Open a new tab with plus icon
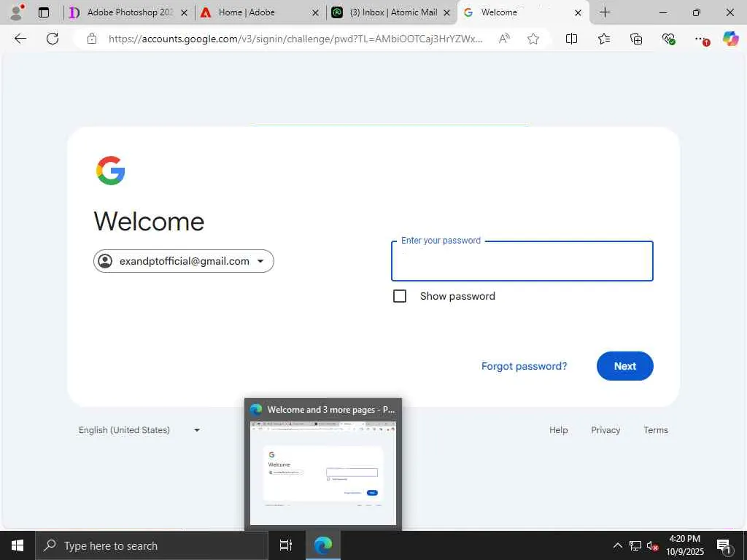The height and width of the screenshot is (560, 747). (605, 12)
